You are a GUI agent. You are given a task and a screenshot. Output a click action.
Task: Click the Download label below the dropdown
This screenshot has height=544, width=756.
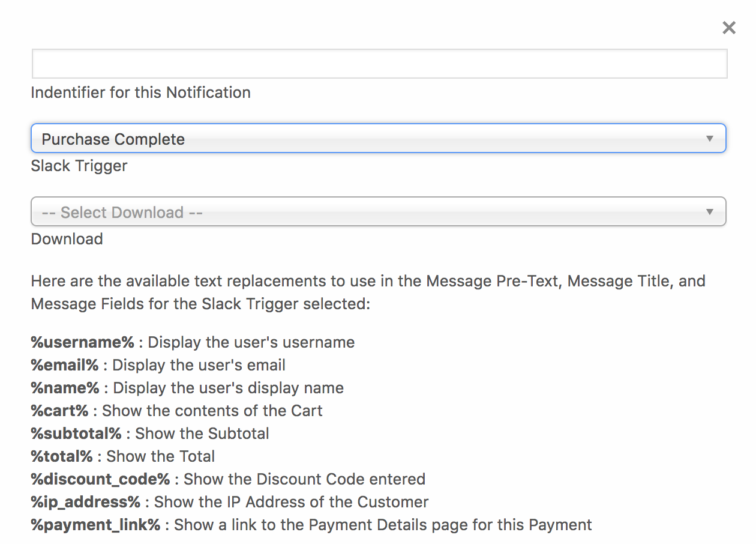[x=67, y=239]
